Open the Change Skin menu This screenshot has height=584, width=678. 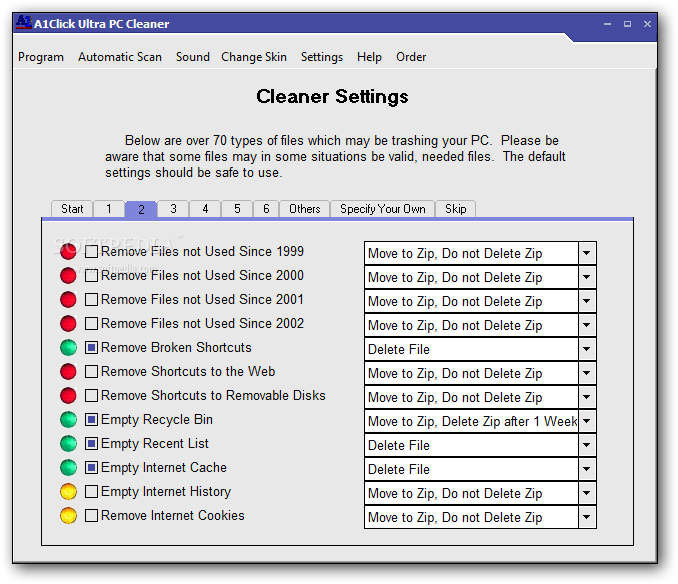tap(254, 57)
